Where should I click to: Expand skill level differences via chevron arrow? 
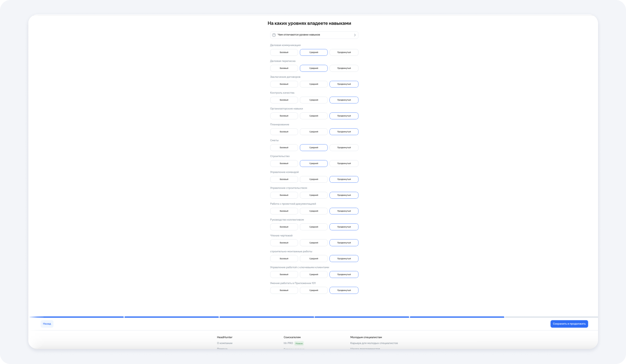coord(355,35)
